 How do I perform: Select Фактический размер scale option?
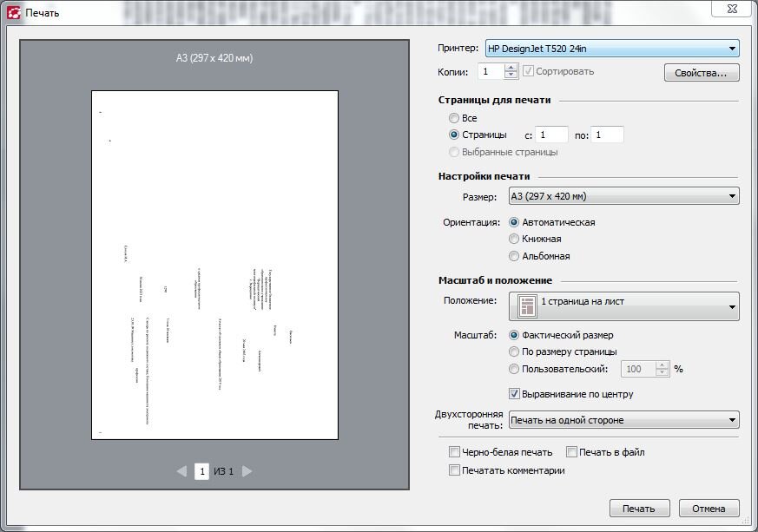[x=514, y=335]
